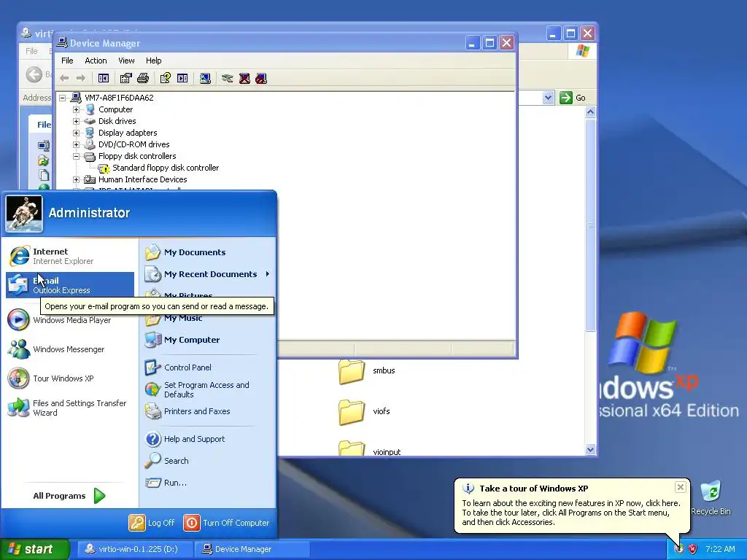Launch Windows Messenger from Start menu

coord(70,349)
